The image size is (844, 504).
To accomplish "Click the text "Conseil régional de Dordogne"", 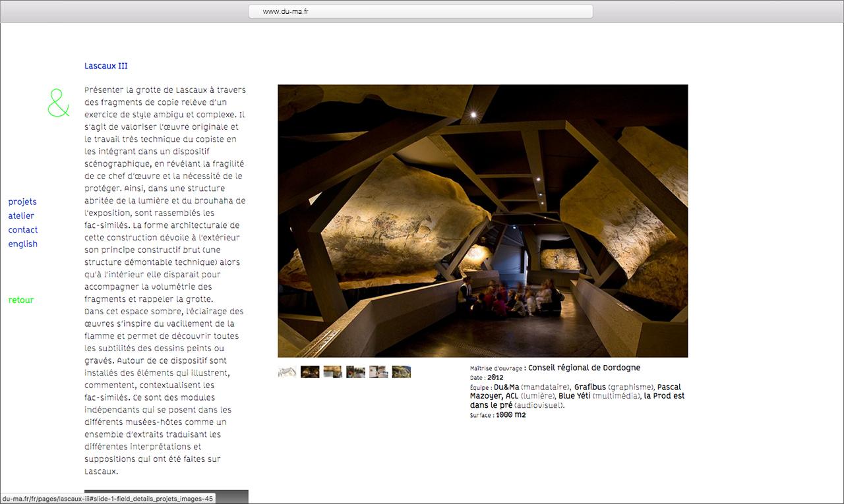I will [x=584, y=368].
